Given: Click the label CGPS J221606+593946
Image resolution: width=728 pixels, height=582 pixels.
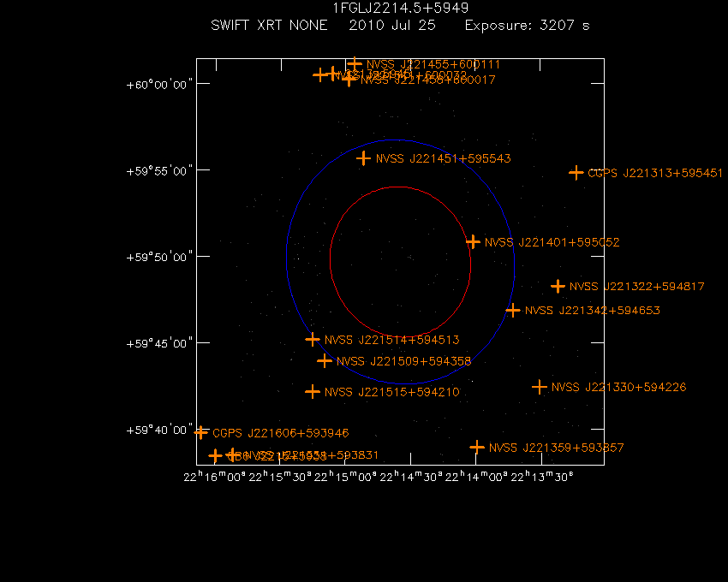Looking at the screenshot, I should (x=280, y=433).
